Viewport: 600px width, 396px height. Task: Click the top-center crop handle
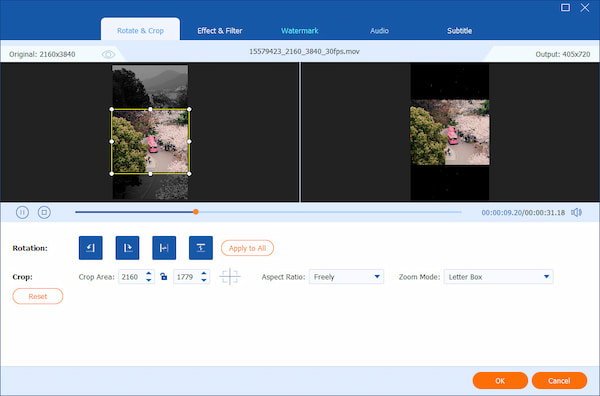150,109
